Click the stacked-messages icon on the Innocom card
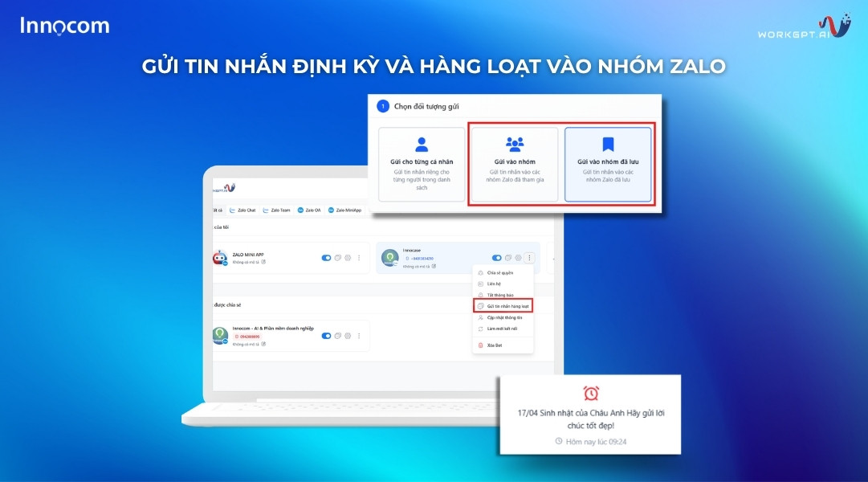The height and width of the screenshot is (482, 868). (x=338, y=336)
